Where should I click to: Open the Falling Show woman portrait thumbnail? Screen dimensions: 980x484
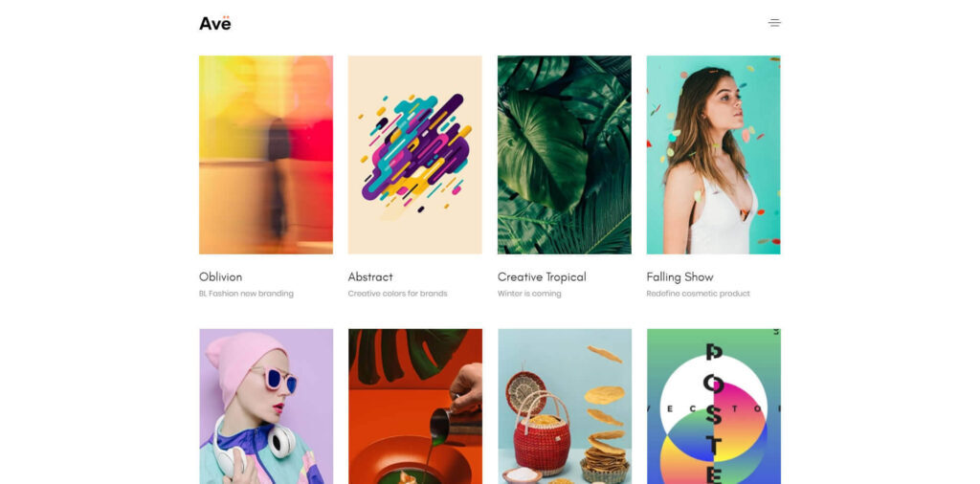pyautogui.click(x=713, y=155)
